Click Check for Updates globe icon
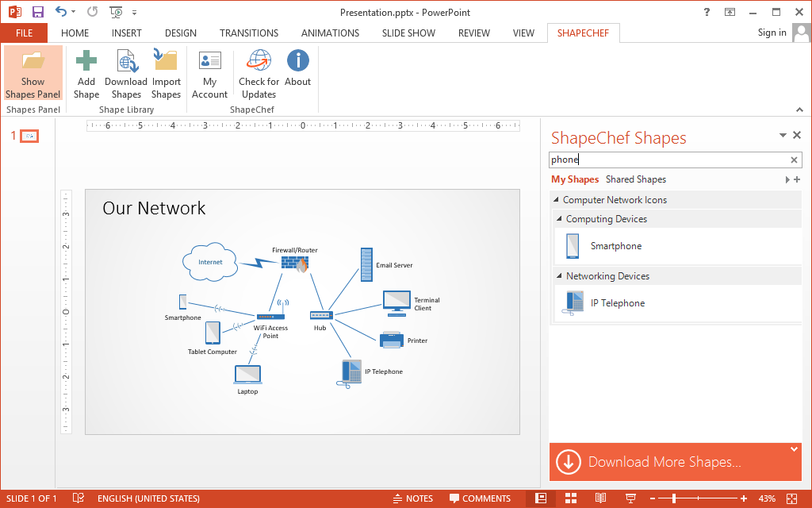 click(x=259, y=60)
